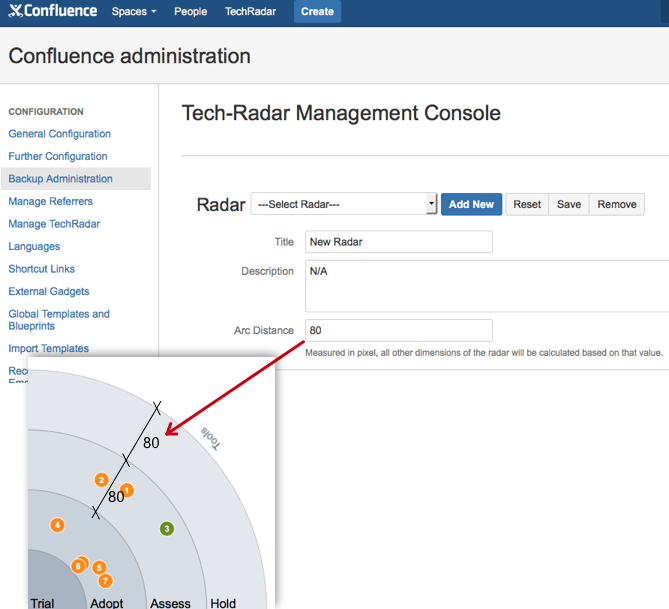This screenshot has height=609, width=669.
Task: Focus the Description text area
Action: [486, 286]
